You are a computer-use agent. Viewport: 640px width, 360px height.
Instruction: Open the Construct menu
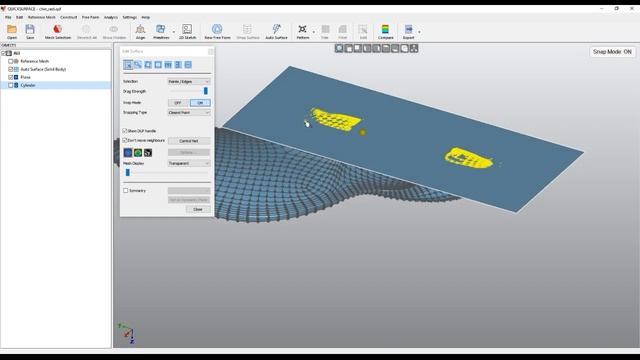[x=69, y=18]
